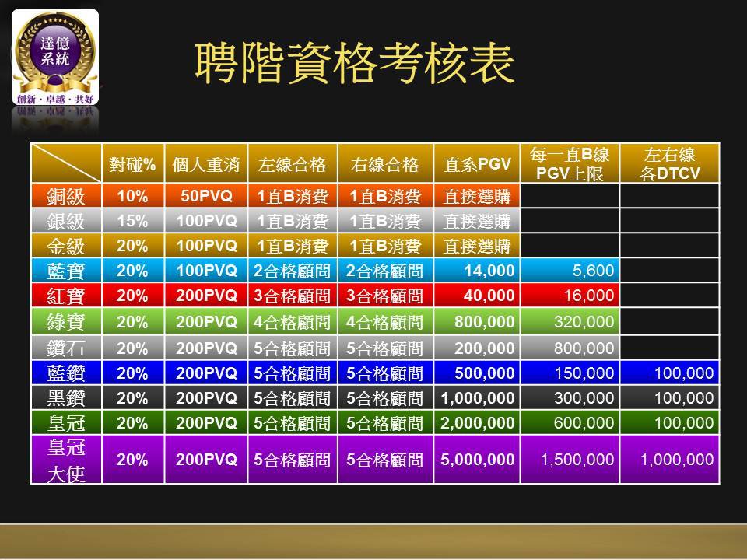The image size is (747, 560).
Task: Select the 藍寶 row label
Action: pyautogui.click(x=66, y=271)
